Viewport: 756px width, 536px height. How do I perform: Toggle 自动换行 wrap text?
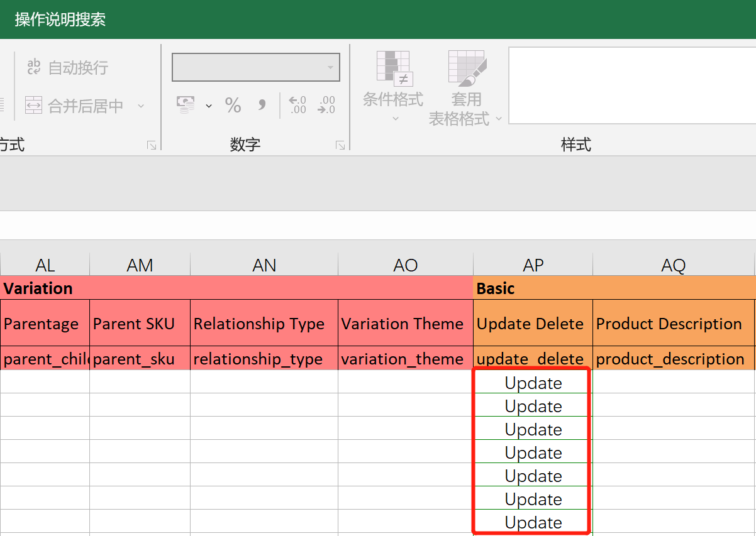68,67
